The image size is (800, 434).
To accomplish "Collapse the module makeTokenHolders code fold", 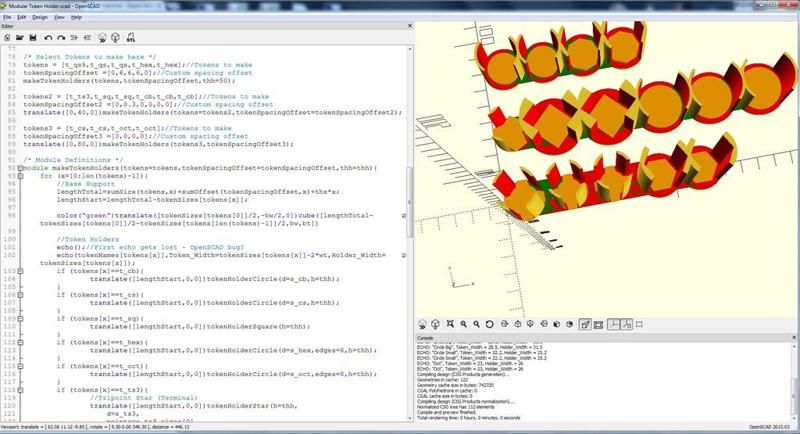I will pos(22,167).
